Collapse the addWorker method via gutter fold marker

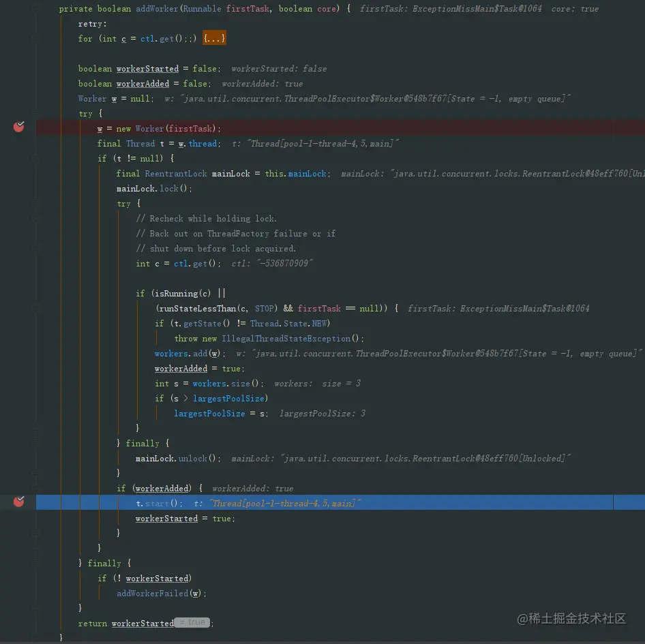pos(35,9)
